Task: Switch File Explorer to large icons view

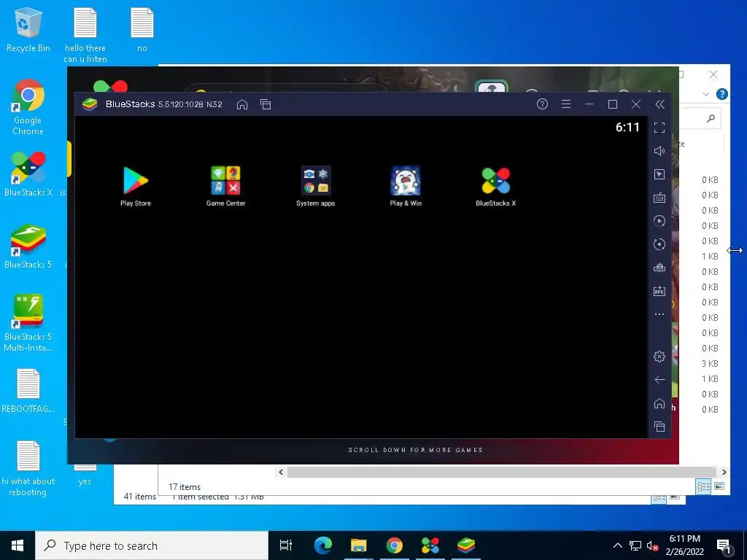Action: 719,486
